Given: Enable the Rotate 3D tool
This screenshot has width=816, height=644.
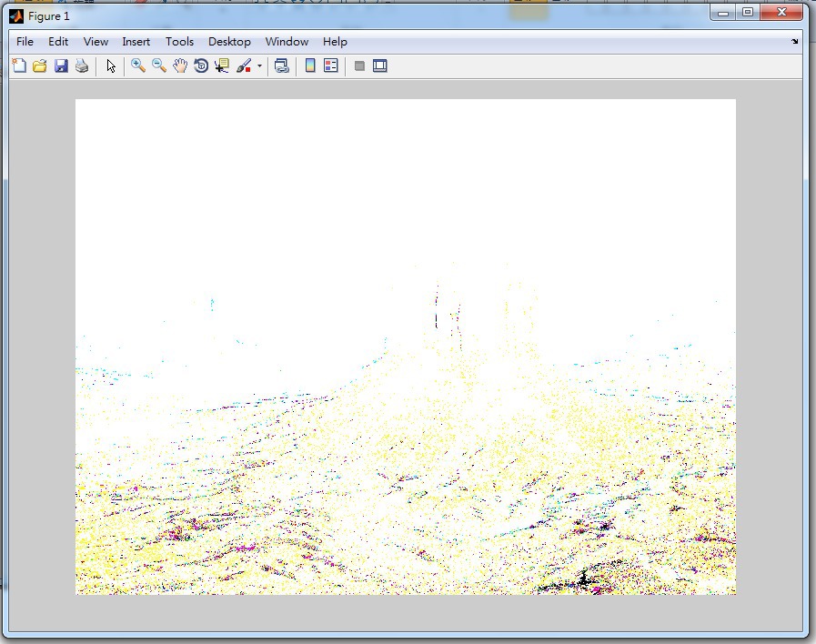Looking at the screenshot, I should [x=201, y=65].
